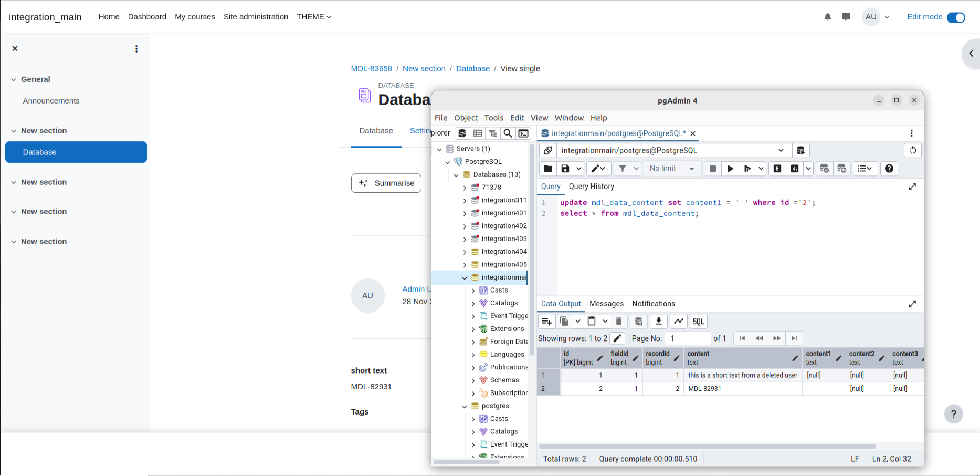Click the Commit transaction icon
The width and height of the screenshot is (980, 476).
point(824,169)
